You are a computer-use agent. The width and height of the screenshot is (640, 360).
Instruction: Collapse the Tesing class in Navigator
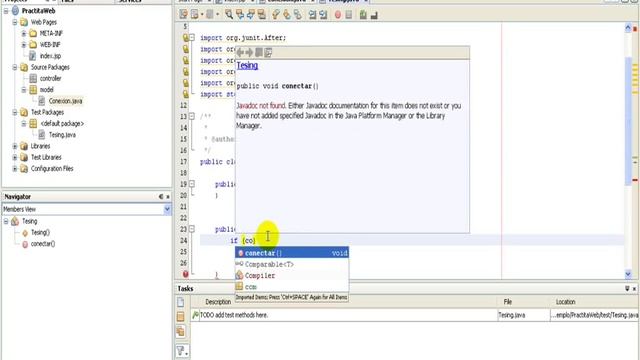[6, 221]
